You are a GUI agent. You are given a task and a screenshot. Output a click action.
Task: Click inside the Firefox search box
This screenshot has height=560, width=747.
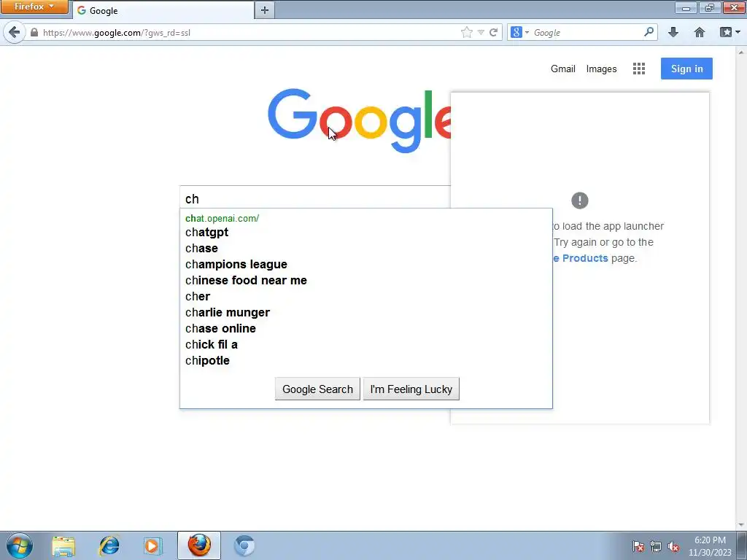pos(586,32)
